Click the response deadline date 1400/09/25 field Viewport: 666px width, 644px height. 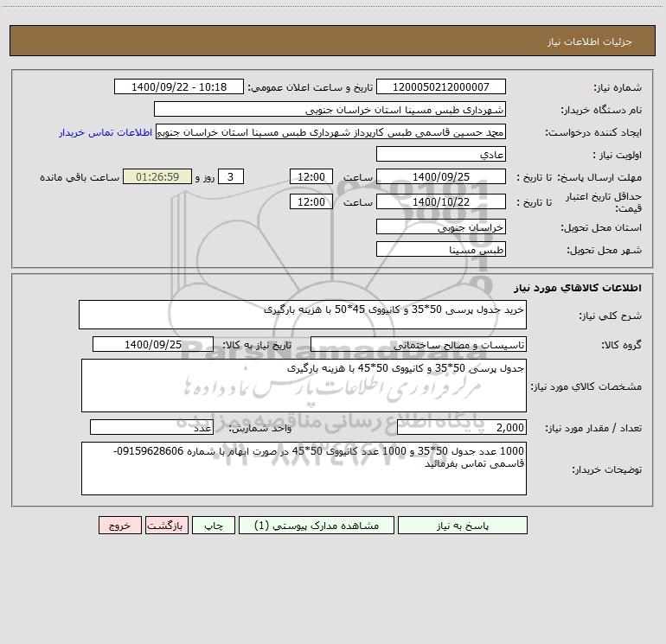pyautogui.click(x=441, y=176)
